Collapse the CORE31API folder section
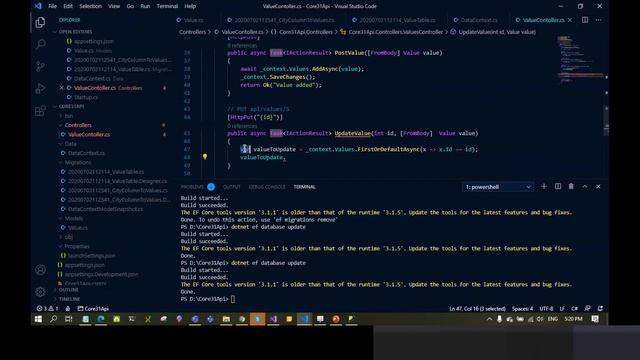Image resolution: width=640 pixels, height=360 pixels. click(71, 106)
